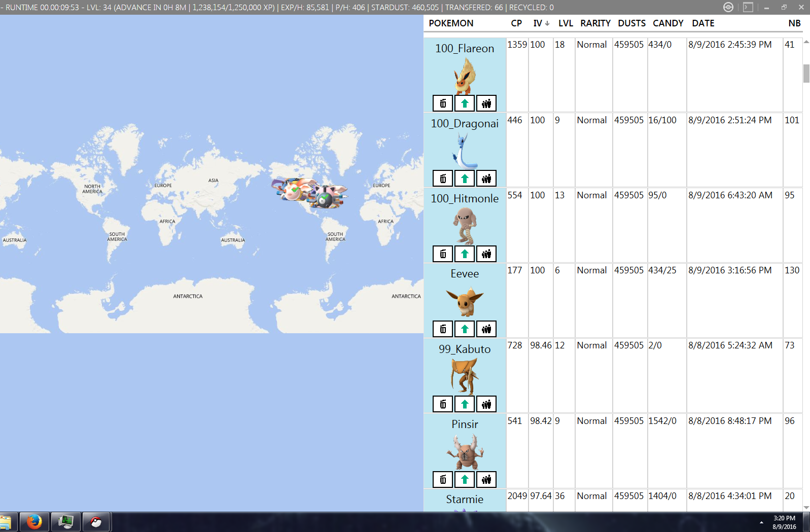The width and height of the screenshot is (810, 532).
Task: Sort the list by RARITY column
Action: tap(595, 23)
